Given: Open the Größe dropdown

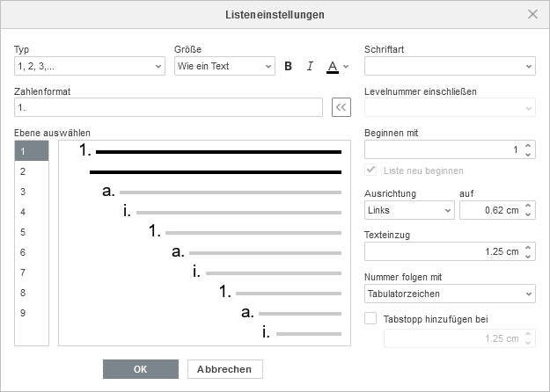Looking at the screenshot, I should [x=224, y=66].
